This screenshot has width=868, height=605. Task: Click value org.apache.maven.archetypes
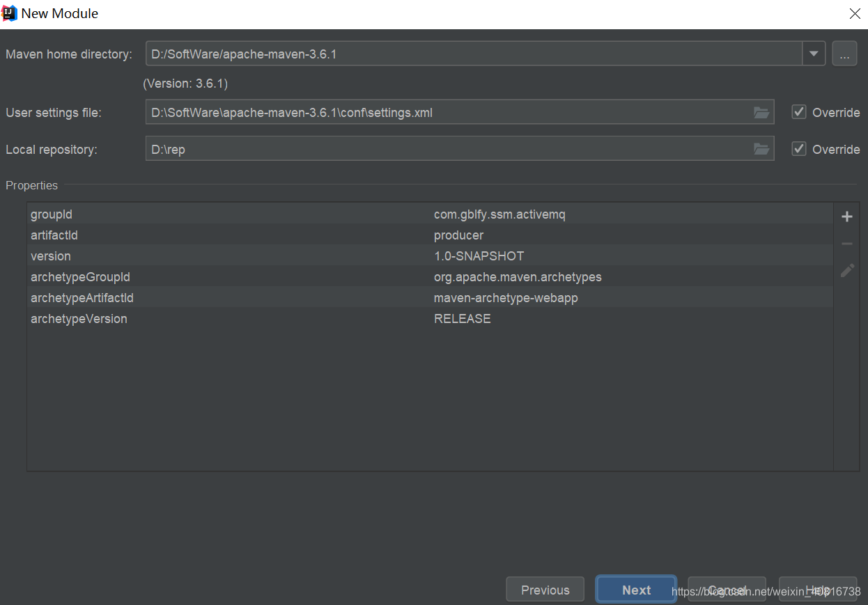point(518,277)
